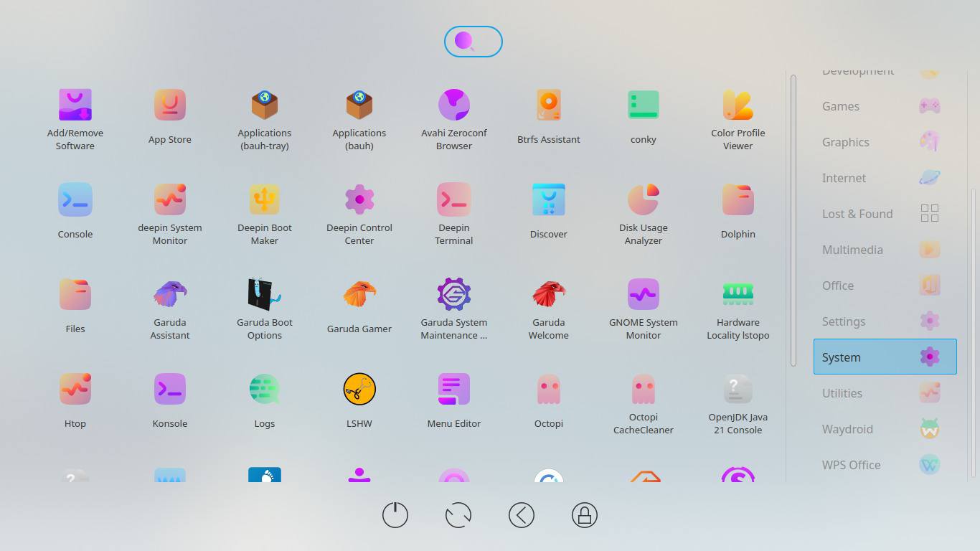Launch Octopi CacheCleaner

[x=644, y=402]
